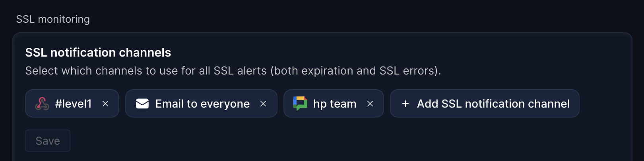Select the #level1 channel chip label
644x161 pixels.
[x=74, y=104]
